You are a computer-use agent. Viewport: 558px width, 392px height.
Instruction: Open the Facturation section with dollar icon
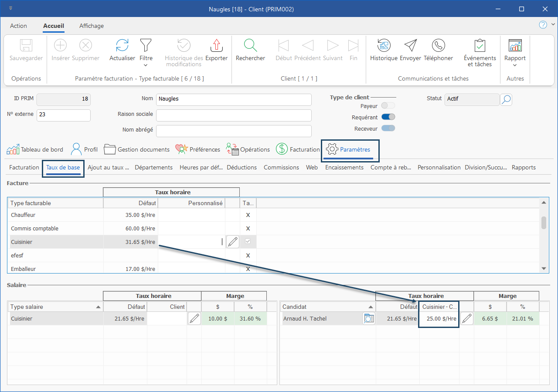point(298,149)
